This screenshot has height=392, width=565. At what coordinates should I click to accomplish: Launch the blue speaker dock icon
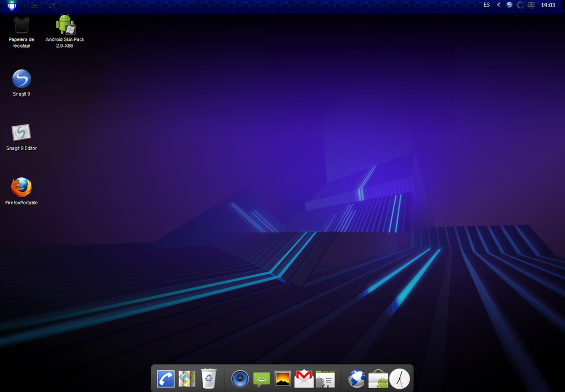tap(240, 379)
